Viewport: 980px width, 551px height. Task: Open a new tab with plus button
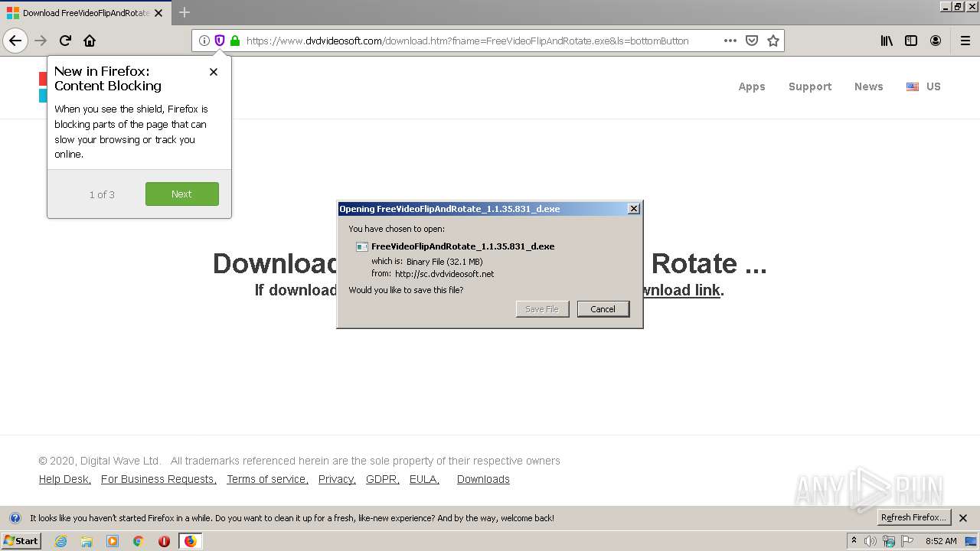pos(185,12)
